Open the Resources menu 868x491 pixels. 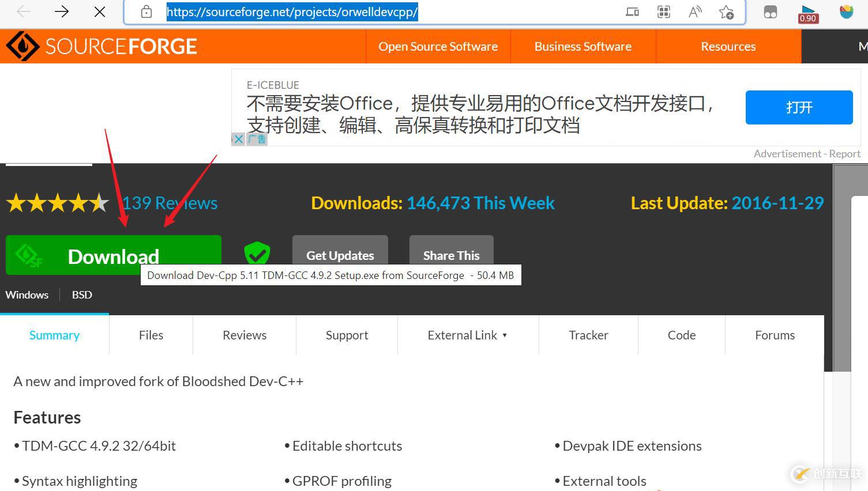click(x=728, y=47)
